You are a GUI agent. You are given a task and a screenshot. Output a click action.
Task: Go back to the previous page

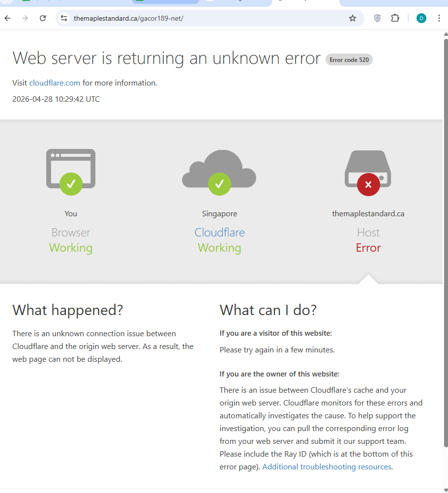[7, 18]
